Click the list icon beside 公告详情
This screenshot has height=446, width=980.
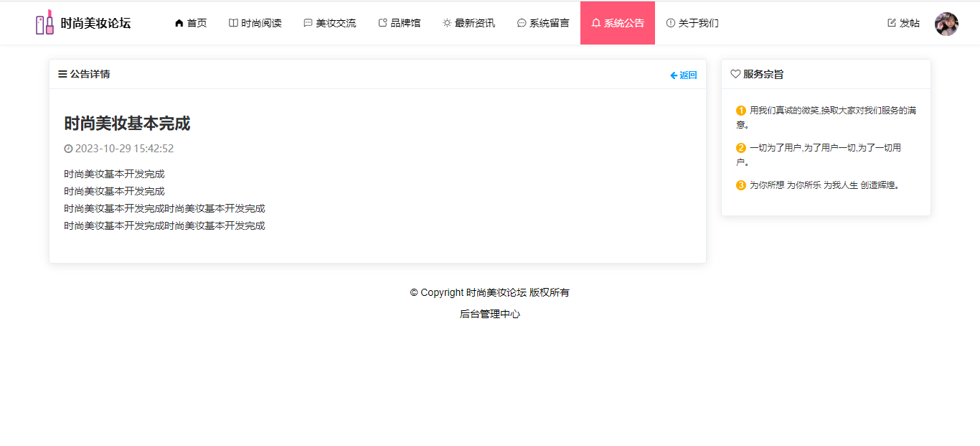click(62, 74)
